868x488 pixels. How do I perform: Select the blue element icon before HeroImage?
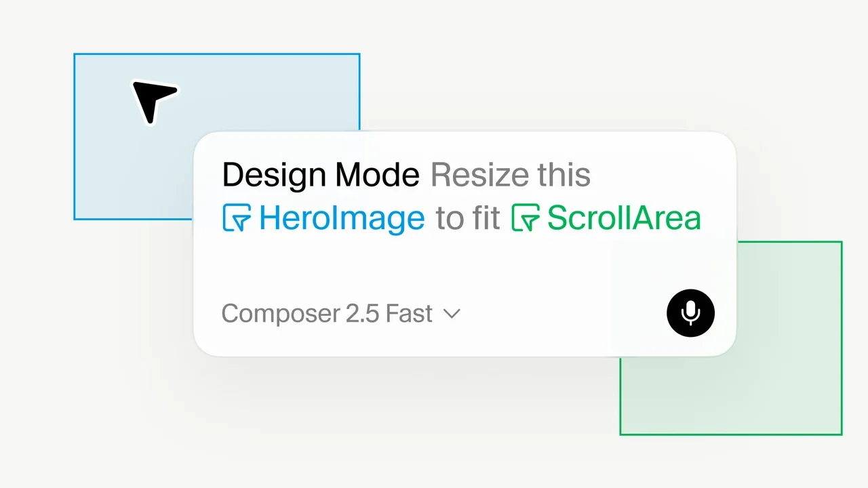(237, 218)
